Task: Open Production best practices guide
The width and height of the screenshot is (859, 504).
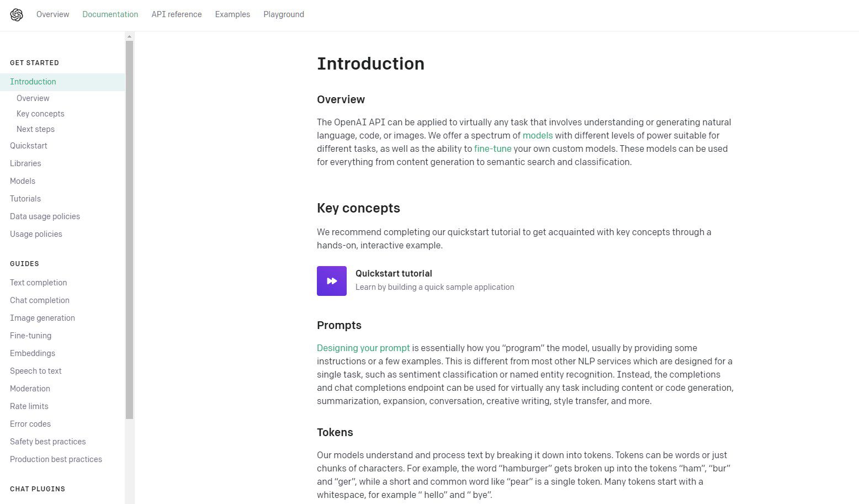Action: tap(56, 459)
